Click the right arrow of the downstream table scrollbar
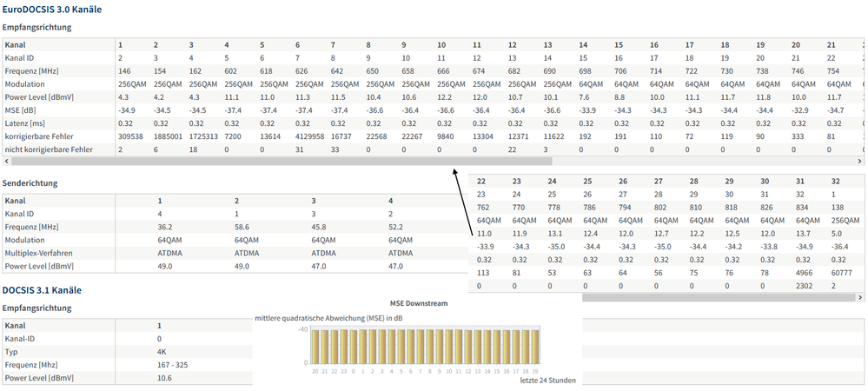Screen dimensions: 868x391 859,161
